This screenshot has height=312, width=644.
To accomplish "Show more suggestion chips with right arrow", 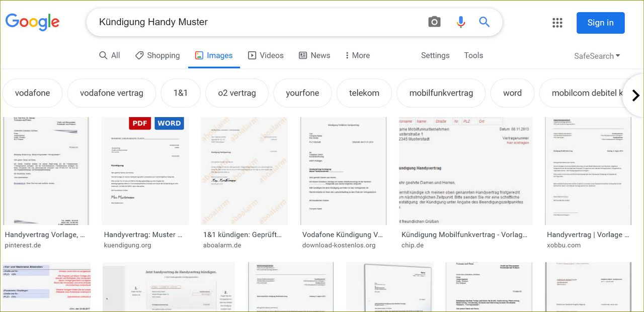I will point(635,95).
